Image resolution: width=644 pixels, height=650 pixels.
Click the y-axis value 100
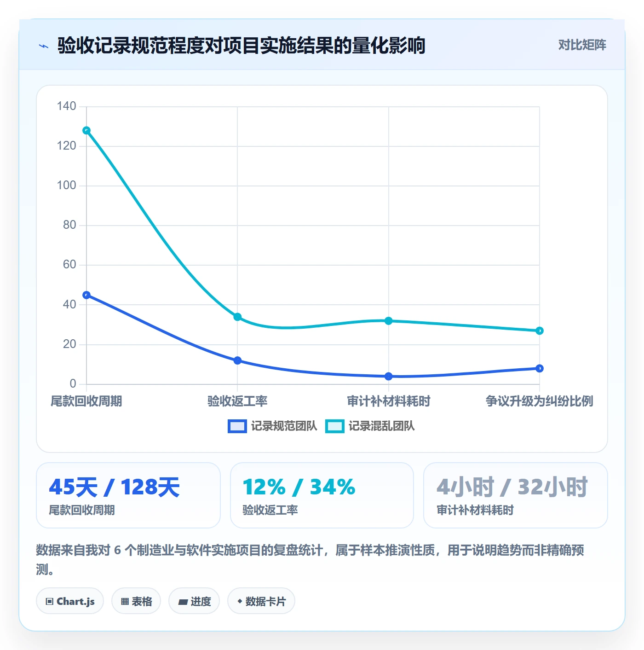pos(66,186)
